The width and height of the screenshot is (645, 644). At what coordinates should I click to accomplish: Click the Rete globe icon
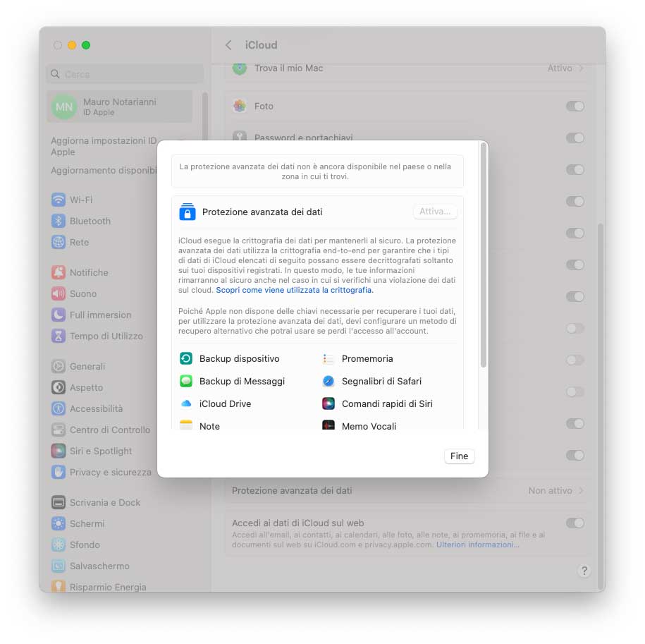(59, 243)
